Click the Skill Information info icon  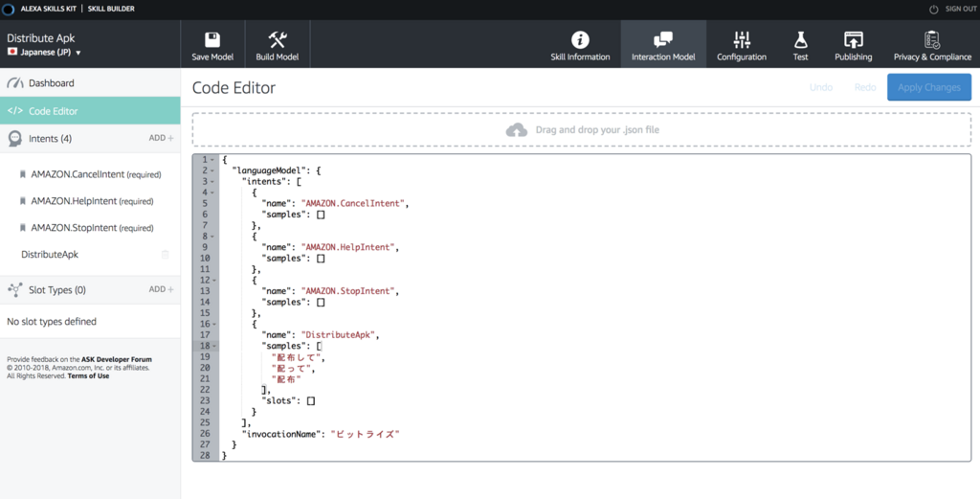coord(580,40)
